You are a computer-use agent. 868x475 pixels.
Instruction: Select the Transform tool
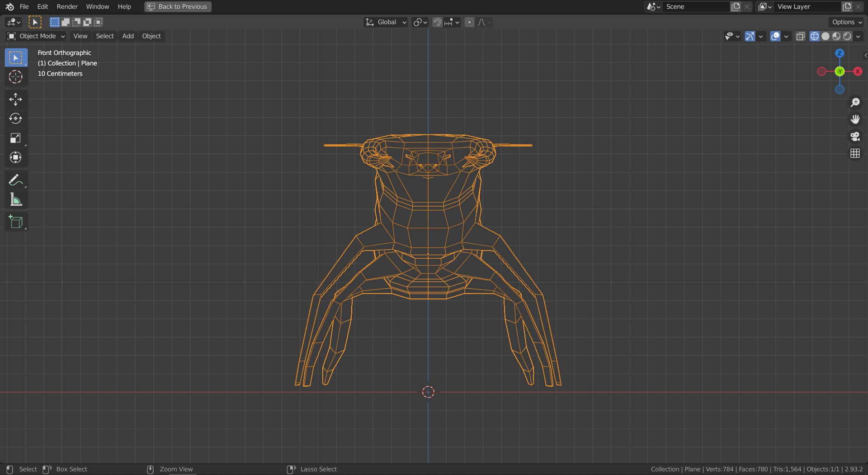16,157
